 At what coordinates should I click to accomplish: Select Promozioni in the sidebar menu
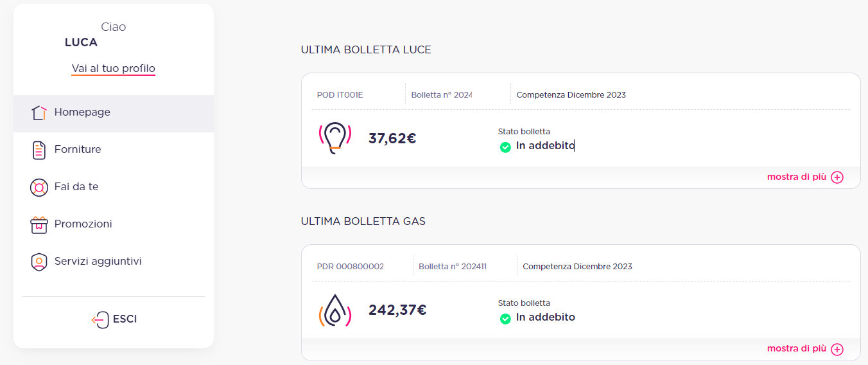83,224
